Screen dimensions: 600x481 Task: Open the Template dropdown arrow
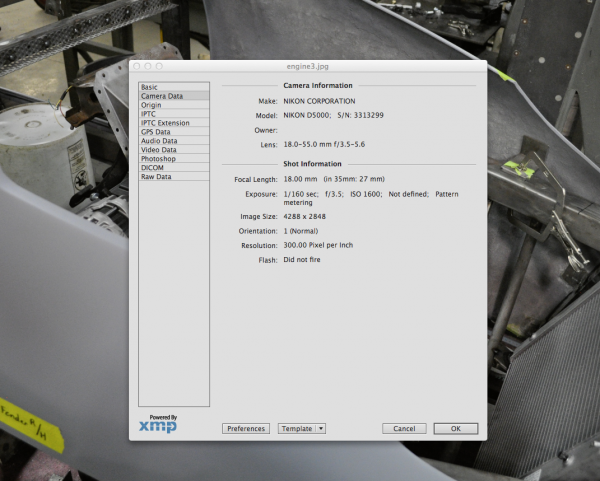click(x=320, y=429)
